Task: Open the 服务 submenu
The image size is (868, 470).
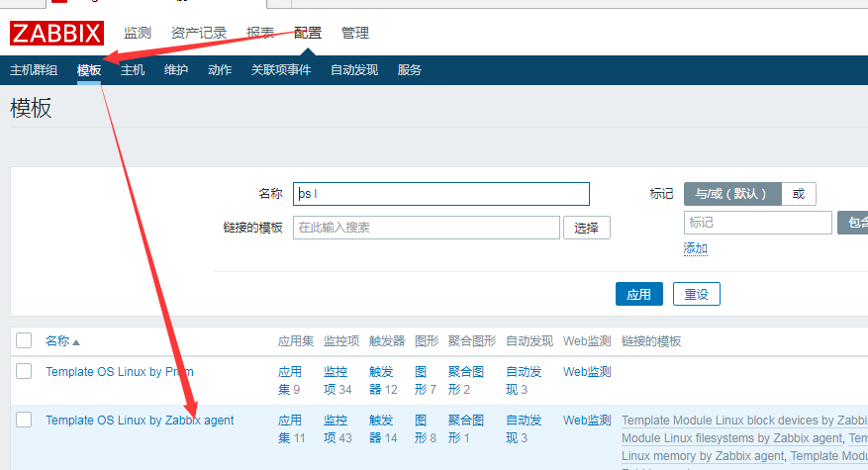Action: tap(410, 70)
